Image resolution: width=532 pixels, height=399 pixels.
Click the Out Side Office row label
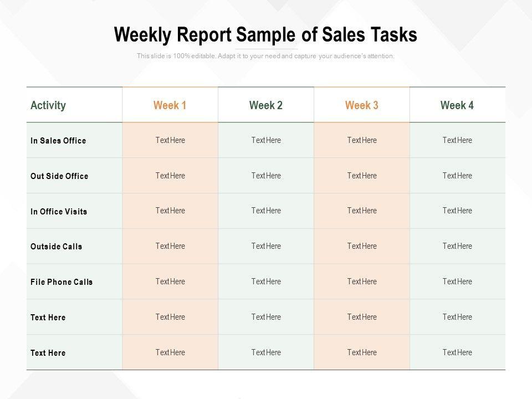(x=59, y=176)
